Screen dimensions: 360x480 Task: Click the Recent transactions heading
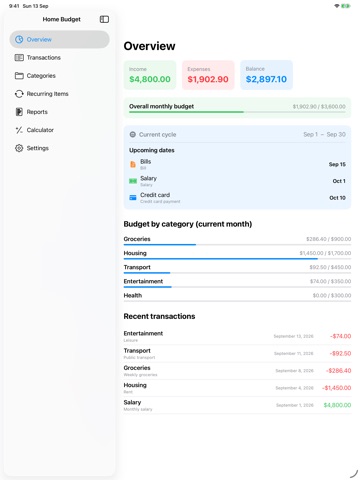159,316
